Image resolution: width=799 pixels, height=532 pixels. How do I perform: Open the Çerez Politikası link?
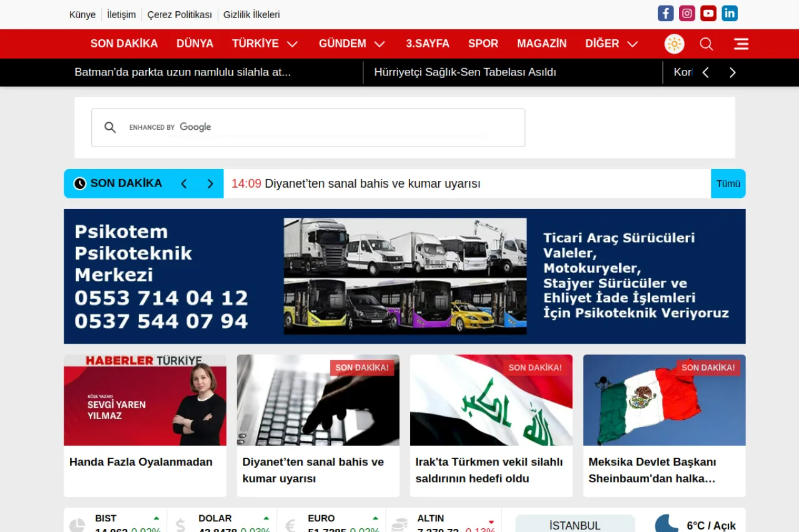pos(179,14)
